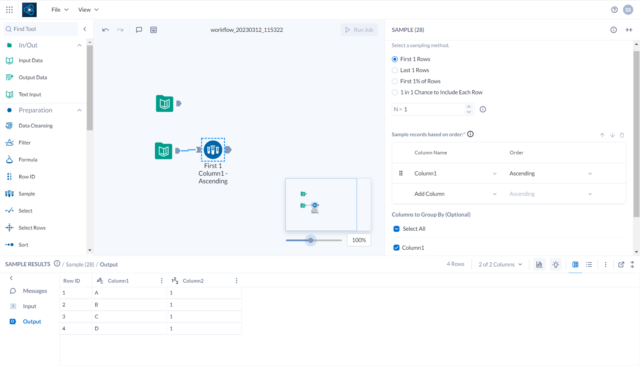This screenshot has width=640, height=366.
Task: Open the help question mark icon
Action: point(614,10)
